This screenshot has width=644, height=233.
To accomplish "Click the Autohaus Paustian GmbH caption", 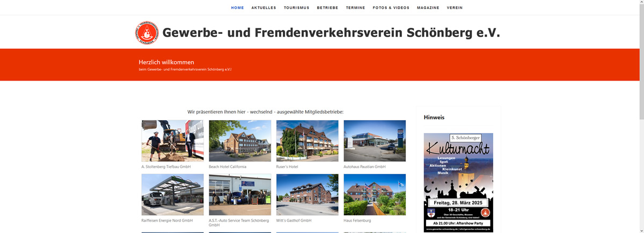I will [364, 167].
